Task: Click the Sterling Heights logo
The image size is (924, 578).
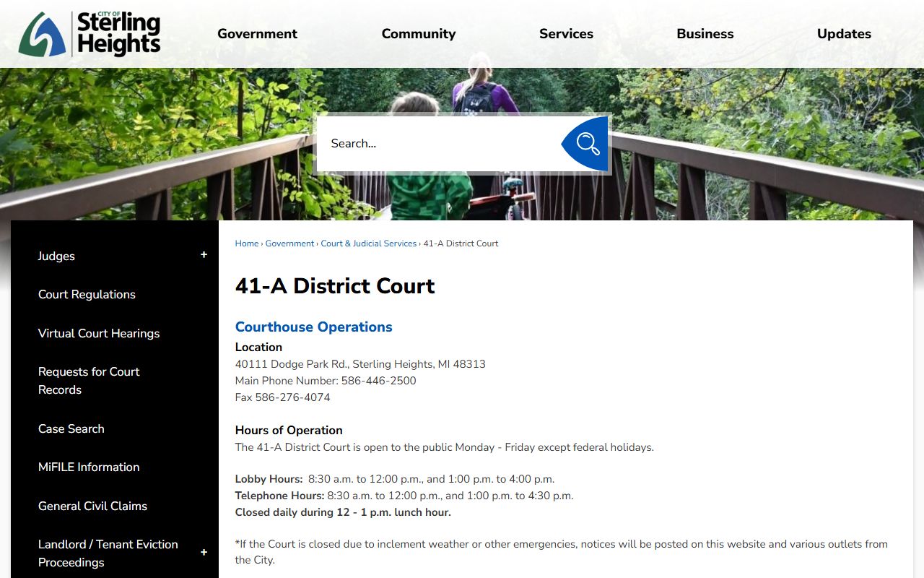Action: coord(90,34)
